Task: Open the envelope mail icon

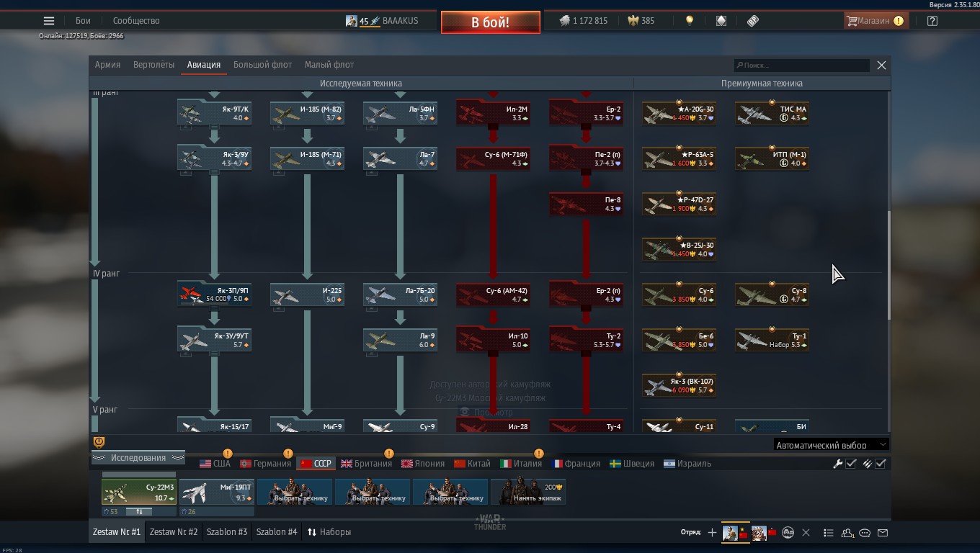Action: pos(883,533)
